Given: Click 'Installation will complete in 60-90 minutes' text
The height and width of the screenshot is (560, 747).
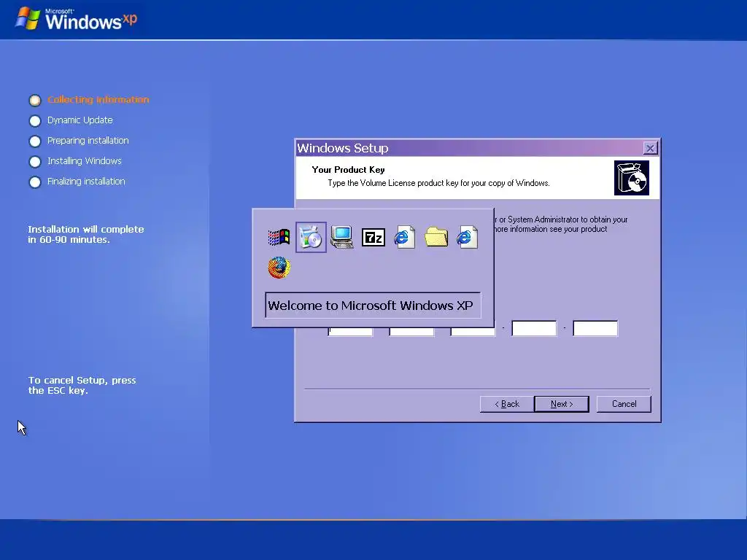Looking at the screenshot, I should (x=86, y=234).
